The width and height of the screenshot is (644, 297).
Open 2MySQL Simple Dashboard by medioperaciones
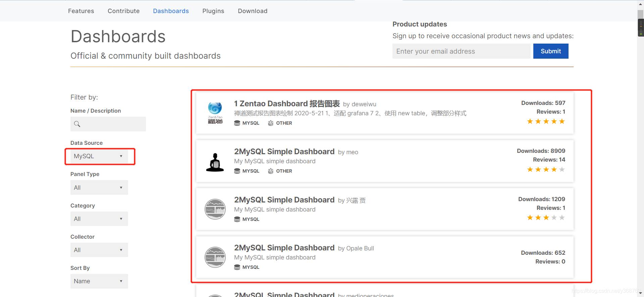point(284,294)
